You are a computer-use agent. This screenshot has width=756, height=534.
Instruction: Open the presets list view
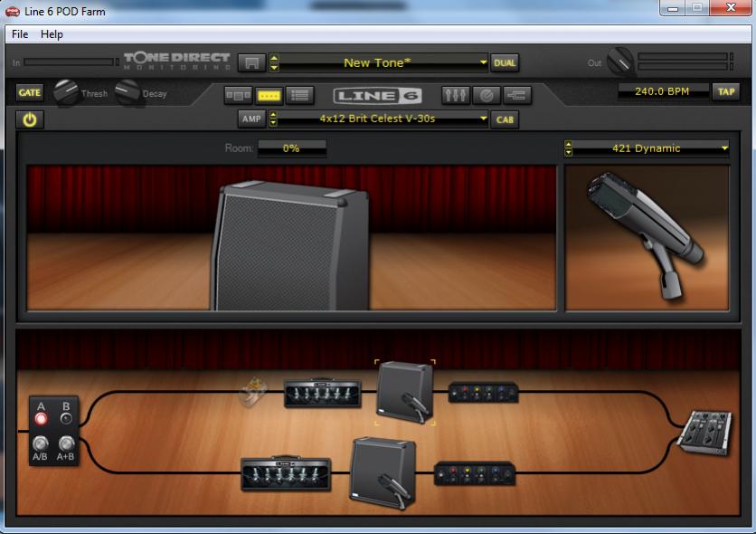click(x=300, y=96)
